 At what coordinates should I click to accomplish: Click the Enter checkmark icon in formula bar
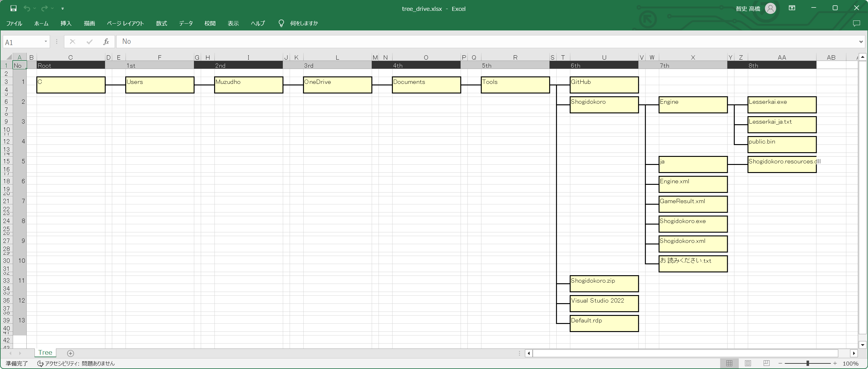click(89, 42)
